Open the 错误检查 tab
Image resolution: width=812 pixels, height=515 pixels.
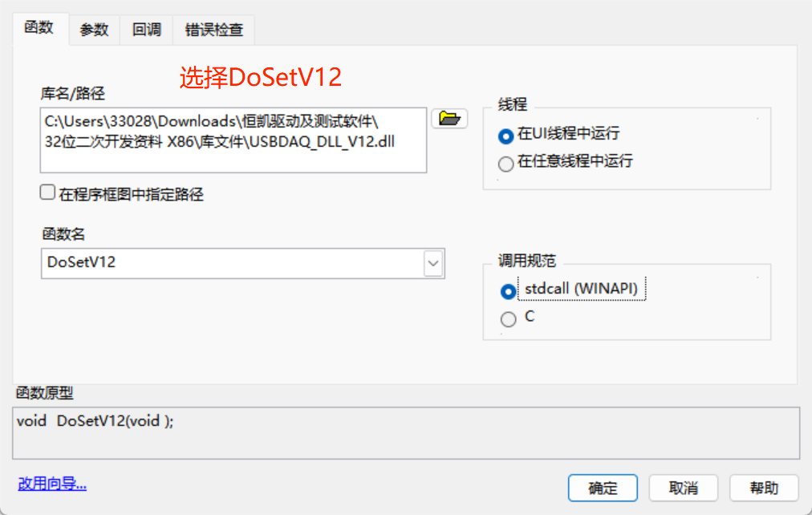coord(214,30)
